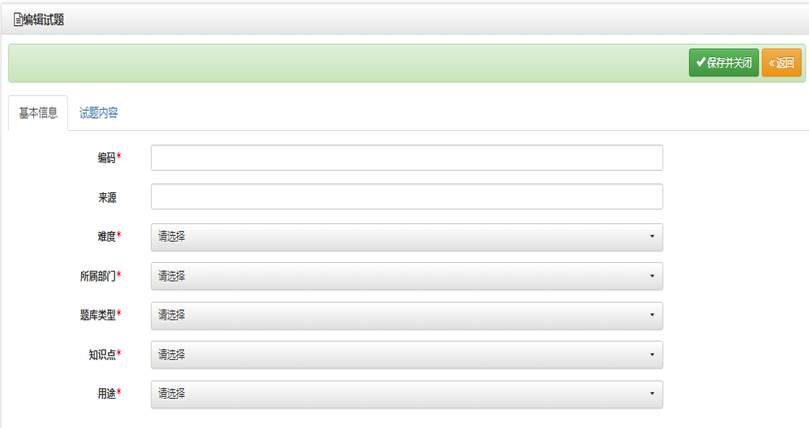Click the arrow on 知识点 dropdown
The height and width of the screenshot is (428, 809).
651,355
